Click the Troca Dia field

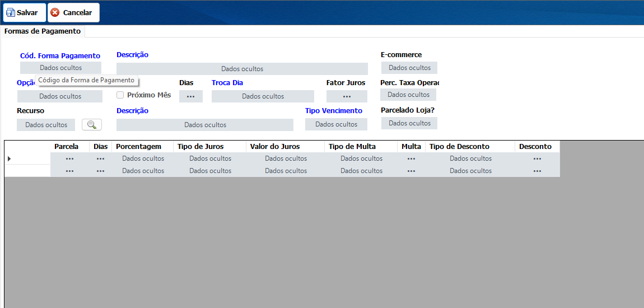(x=263, y=96)
